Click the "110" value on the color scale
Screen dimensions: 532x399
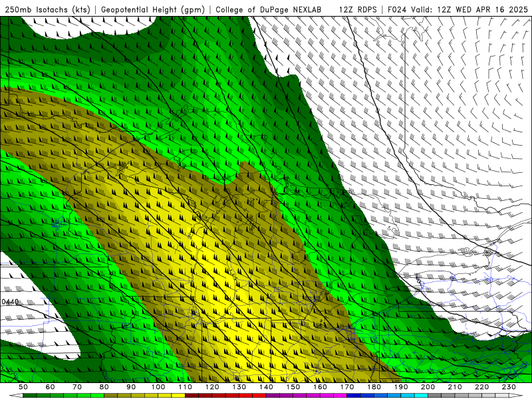click(x=185, y=387)
